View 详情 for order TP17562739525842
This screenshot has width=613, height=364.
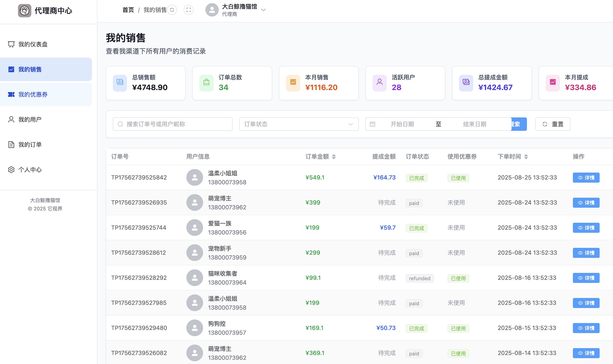pyautogui.click(x=586, y=178)
